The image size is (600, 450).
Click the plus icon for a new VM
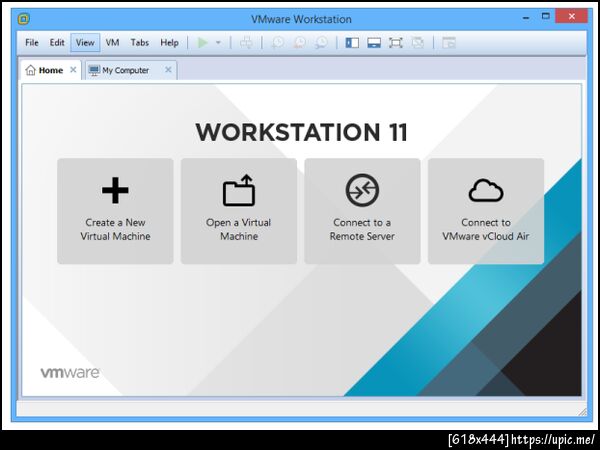pyautogui.click(x=115, y=190)
